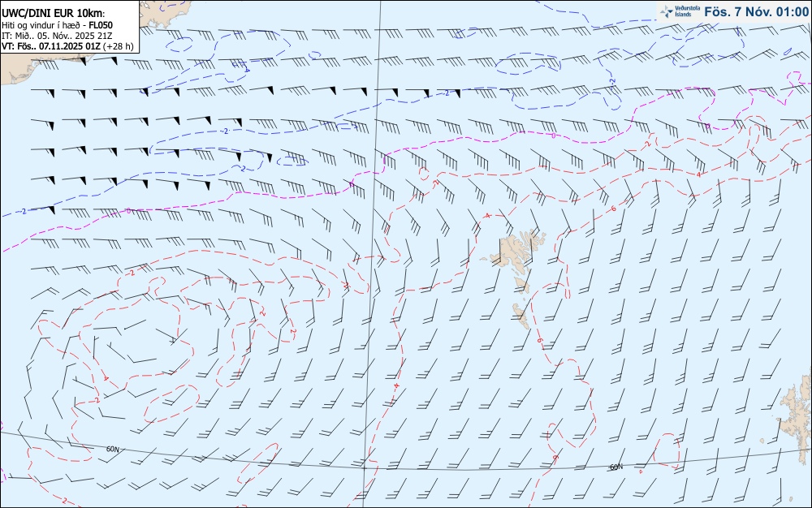Click the "UWC/DINI EUR 10km:" title text
Screen dimensions: 812x508
[x=54, y=14]
